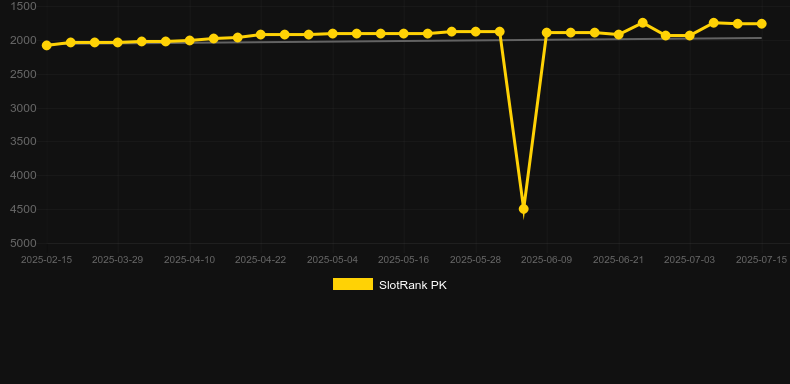This screenshot has width=790, height=384.
Task: Click the first data point at 2025-02-15
Action: pos(46,45)
